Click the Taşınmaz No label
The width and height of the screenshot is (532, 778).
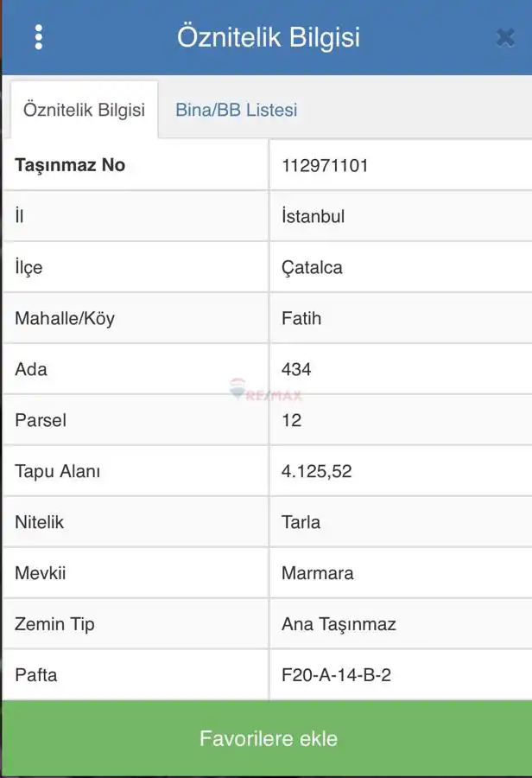click(x=70, y=165)
